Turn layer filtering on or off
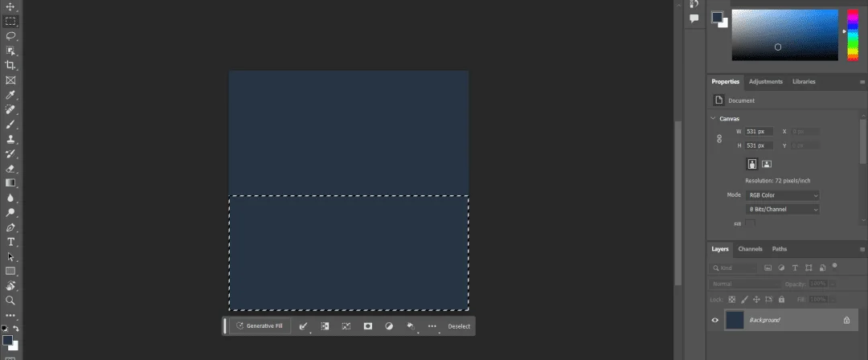 [835, 266]
